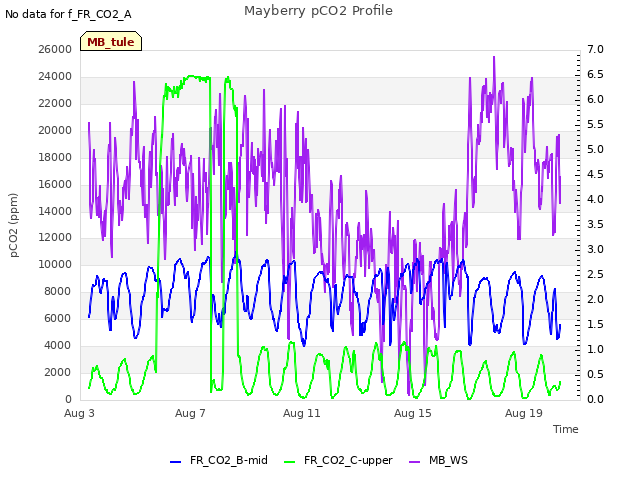Click the Mayberry pCO2 Profile chart title
The image size is (640, 480).
tap(318, 11)
